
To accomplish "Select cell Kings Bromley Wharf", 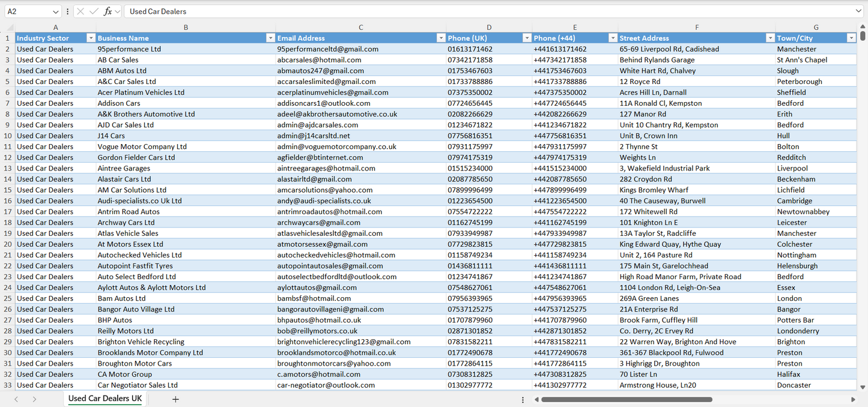I will (697, 190).
